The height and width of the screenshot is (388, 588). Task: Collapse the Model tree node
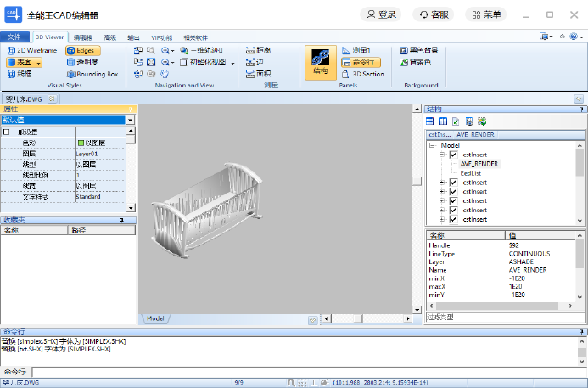(x=433, y=145)
